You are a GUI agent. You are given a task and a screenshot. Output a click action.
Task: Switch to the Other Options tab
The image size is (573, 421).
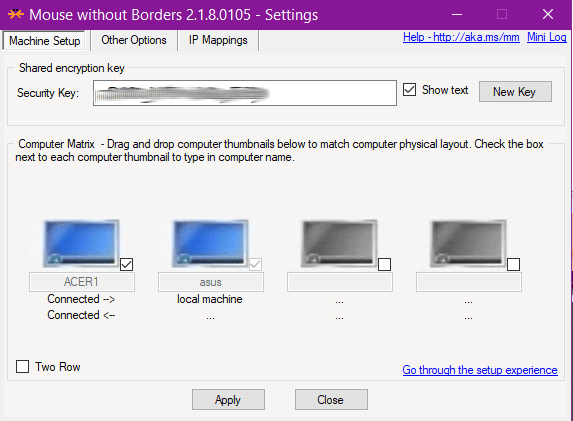coord(134,40)
